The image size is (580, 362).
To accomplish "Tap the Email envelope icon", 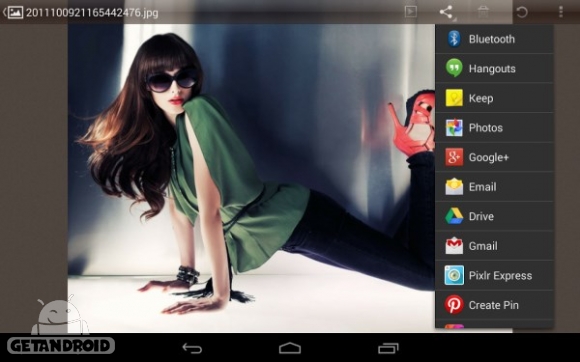I will pyautogui.click(x=454, y=187).
